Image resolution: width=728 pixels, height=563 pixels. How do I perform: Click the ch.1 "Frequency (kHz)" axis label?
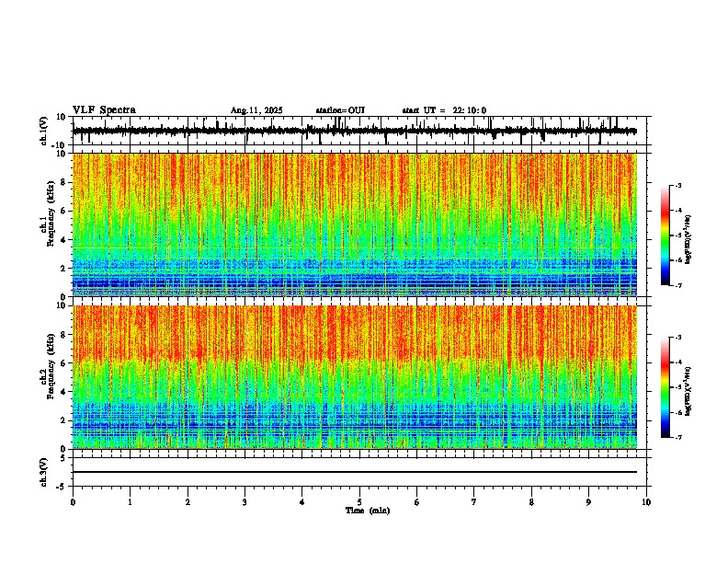[x=51, y=213]
